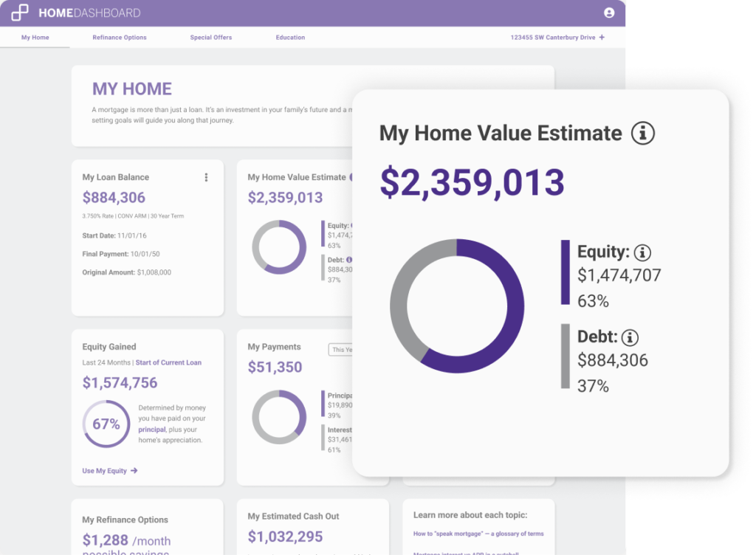Click the '$1,288 /month' refinance savings value
This screenshot has height=555, width=756.
(x=126, y=540)
